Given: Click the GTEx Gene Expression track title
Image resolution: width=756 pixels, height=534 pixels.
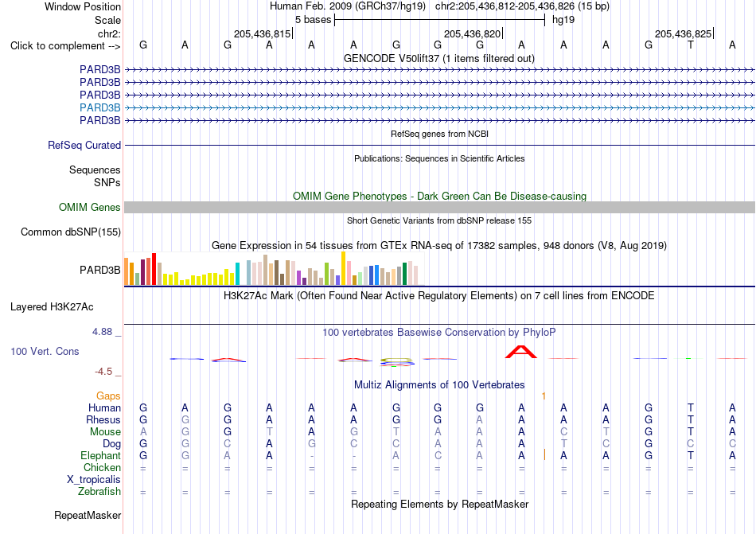Looking at the screenshot, I should (439, 246).
